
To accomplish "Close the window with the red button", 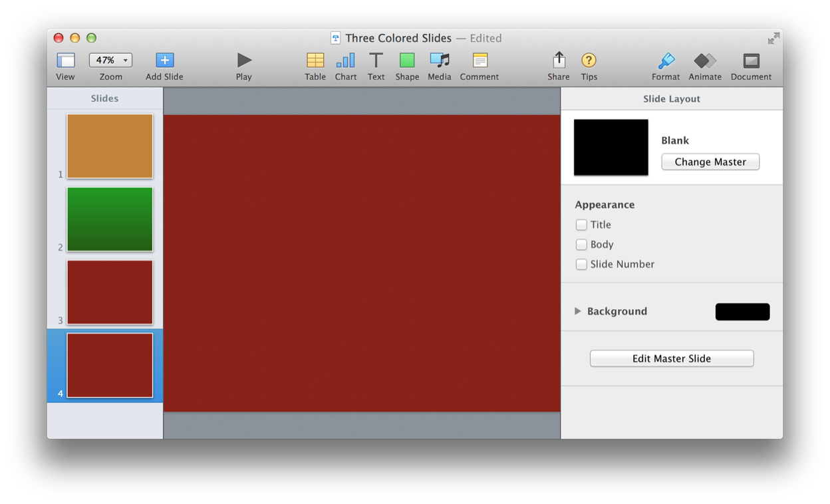I will pos(59,38).
